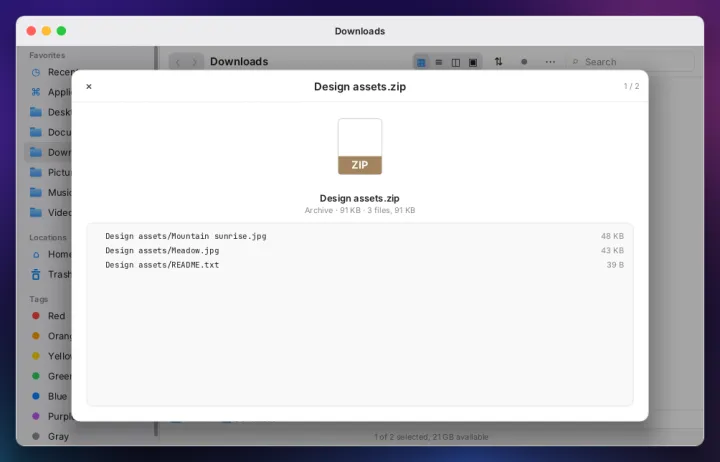The image size is (720, 462).
Task: Open Applications in the sidebar
Action: (x=50, y=92)
